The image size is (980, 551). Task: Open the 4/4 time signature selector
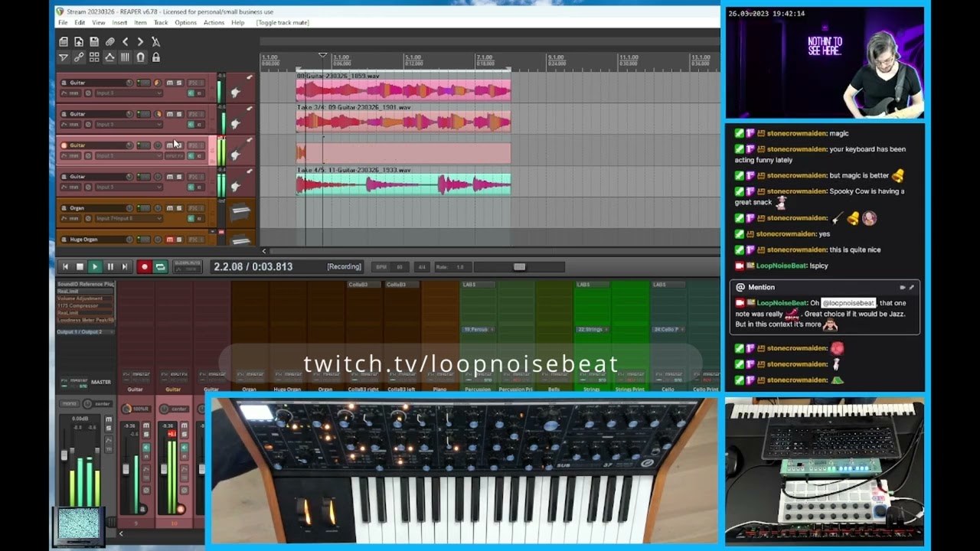(x=422, y=267)
